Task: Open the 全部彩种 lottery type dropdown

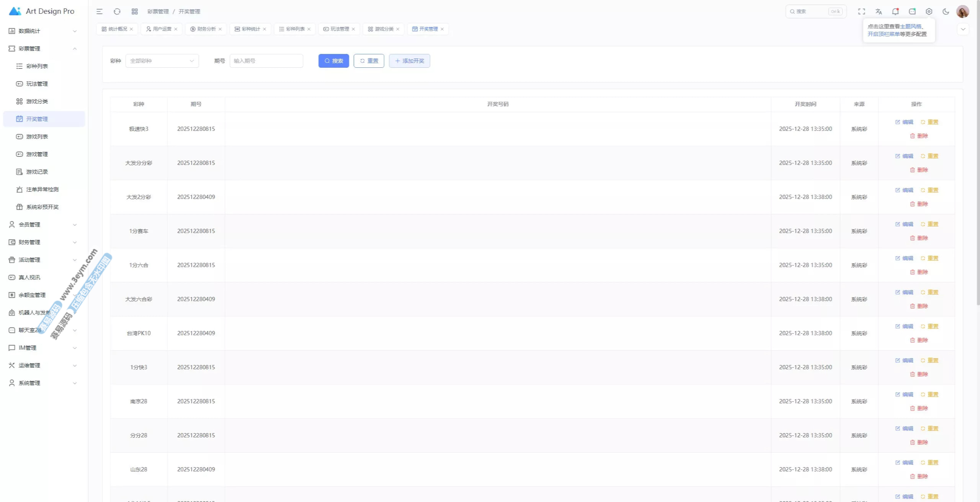Action: [x=162, y=61]
